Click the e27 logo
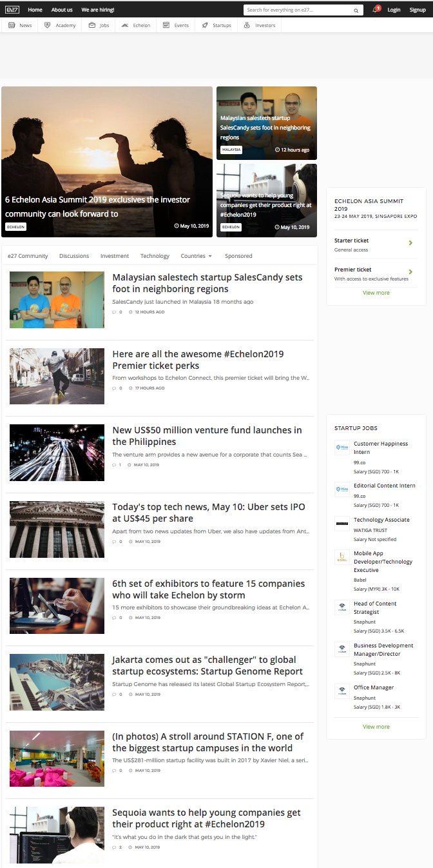Image resolution: width=433 pixels, height=868 pixels. pos(12,10)
